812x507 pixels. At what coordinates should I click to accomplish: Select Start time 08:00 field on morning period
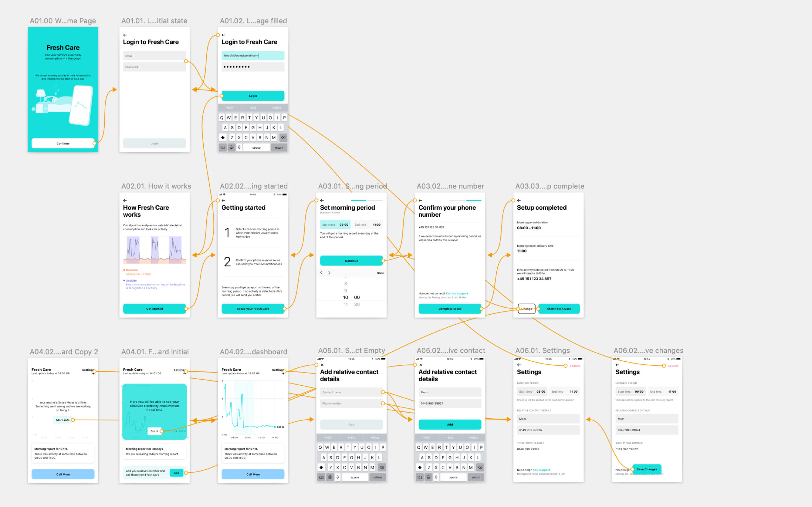(335, 225)
